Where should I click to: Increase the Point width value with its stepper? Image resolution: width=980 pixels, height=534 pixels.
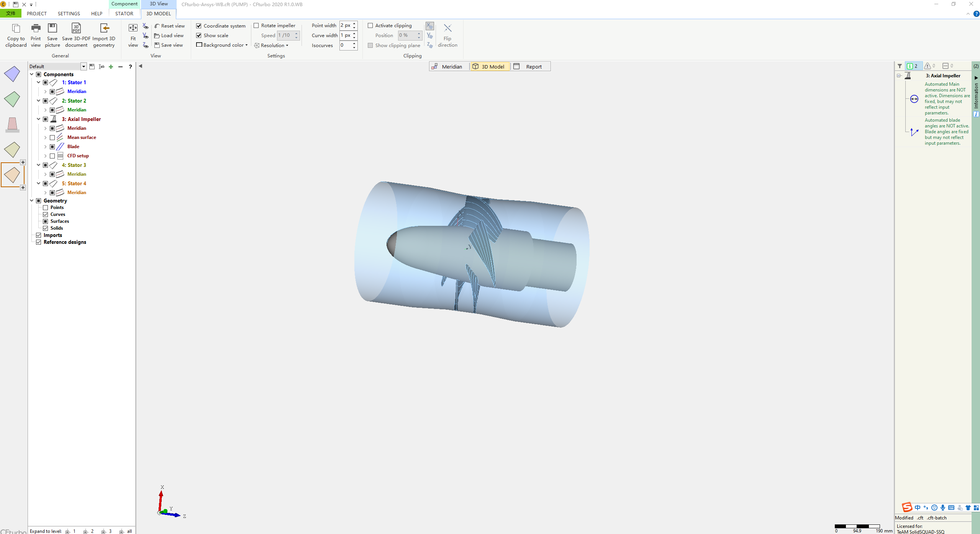pyautogui.click(x=355, y=24)
